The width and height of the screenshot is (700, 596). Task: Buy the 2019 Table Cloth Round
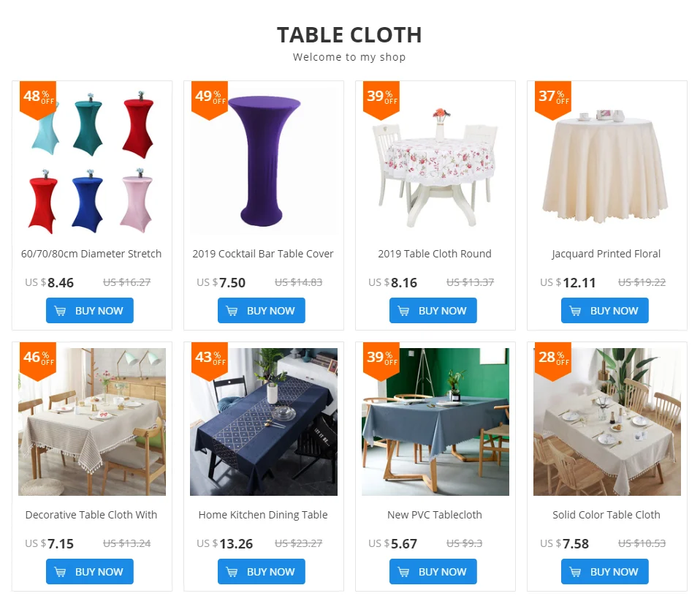[433, 311]
